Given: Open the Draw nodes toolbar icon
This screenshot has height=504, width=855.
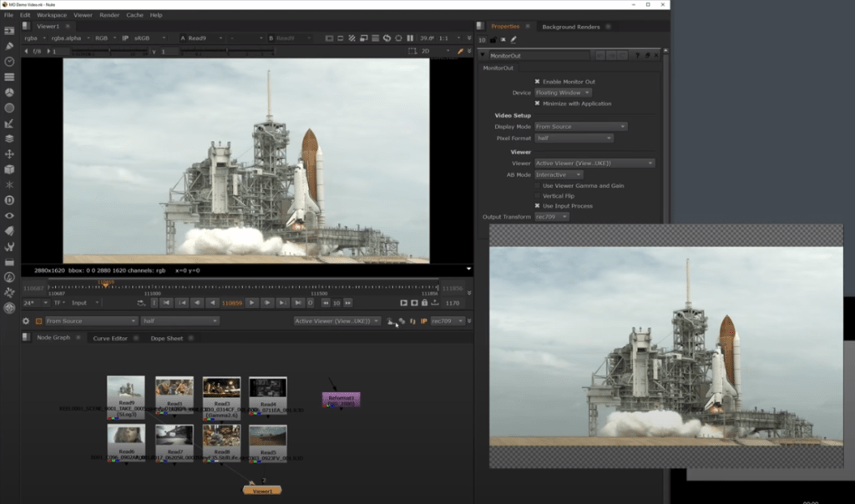Looking at the screenshot, I should coord(9,46).
